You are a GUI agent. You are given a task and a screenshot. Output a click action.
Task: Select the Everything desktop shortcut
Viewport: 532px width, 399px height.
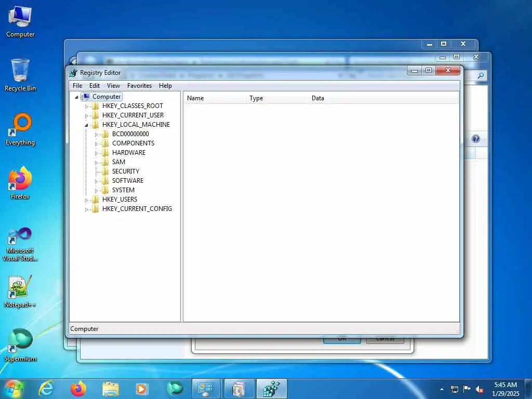[20, 129]
